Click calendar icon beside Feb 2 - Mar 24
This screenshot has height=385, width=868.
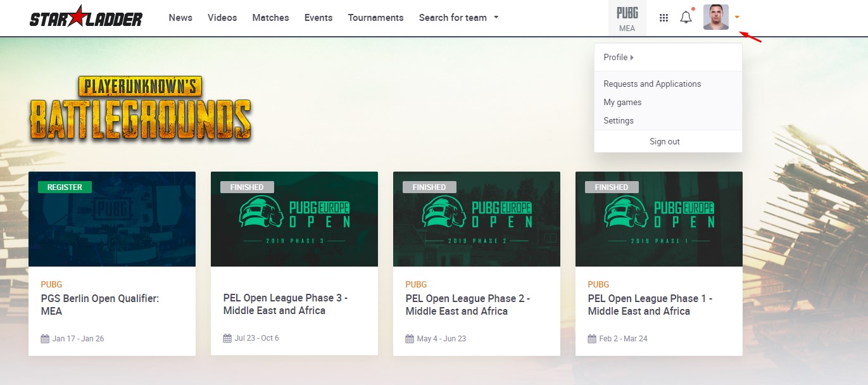pos(592,339)
